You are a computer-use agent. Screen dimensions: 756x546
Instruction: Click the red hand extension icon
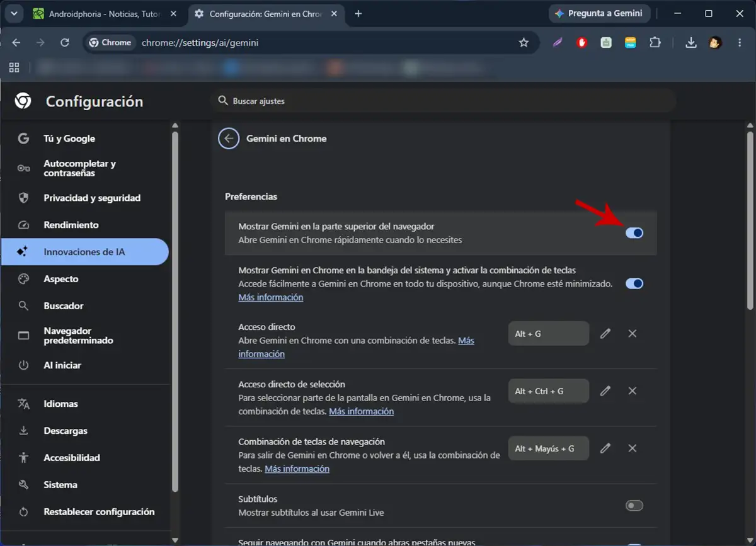pos(582,43)
